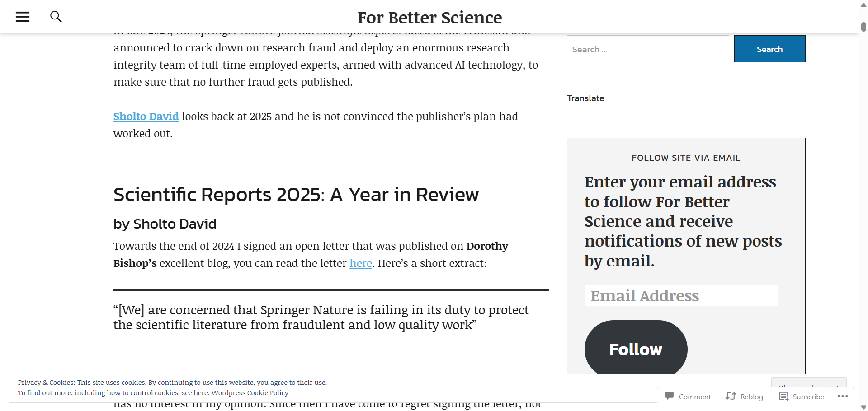Screen dimensions: 868x411
Task: Open the Wordpress Cookie Policy link
Action: tap(250, 393)
